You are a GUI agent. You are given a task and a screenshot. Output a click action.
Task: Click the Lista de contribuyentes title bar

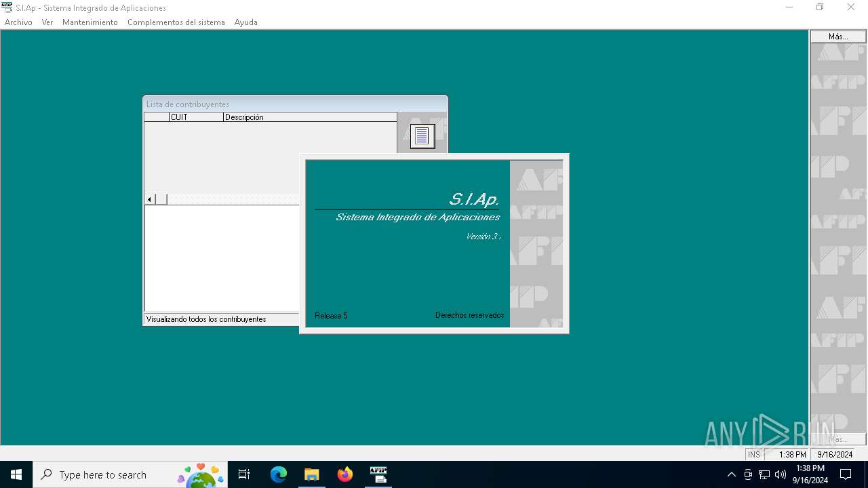295,104
